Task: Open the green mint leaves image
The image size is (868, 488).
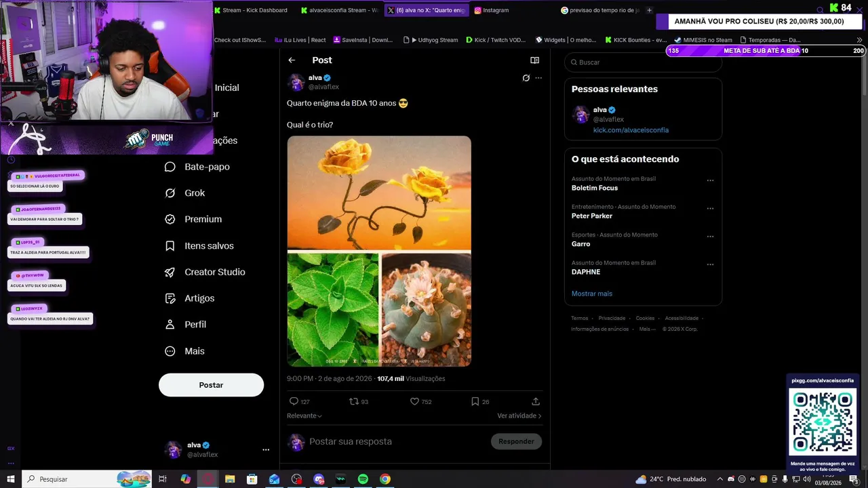Action: (x=333, y=310)
